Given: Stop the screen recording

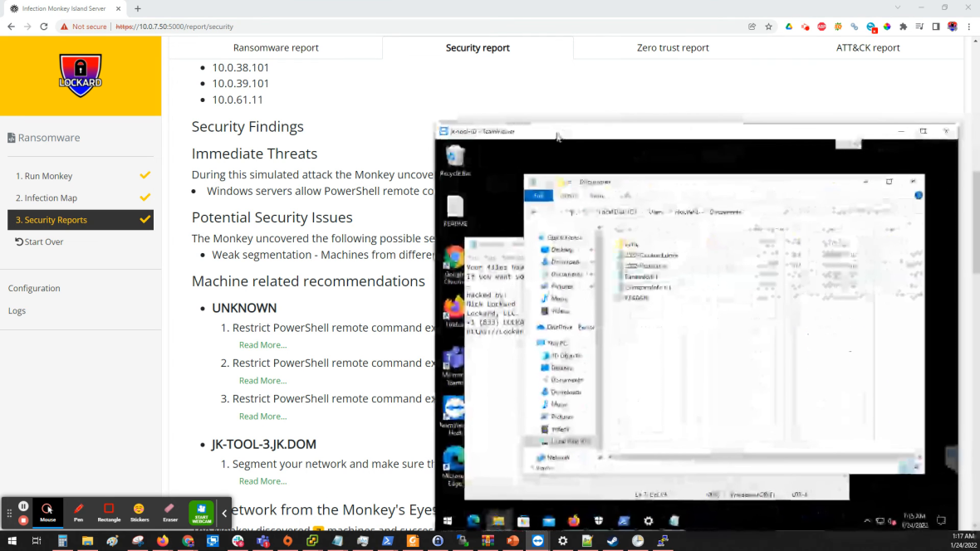Looking at the screenshot, I should (x=23, y=519).
